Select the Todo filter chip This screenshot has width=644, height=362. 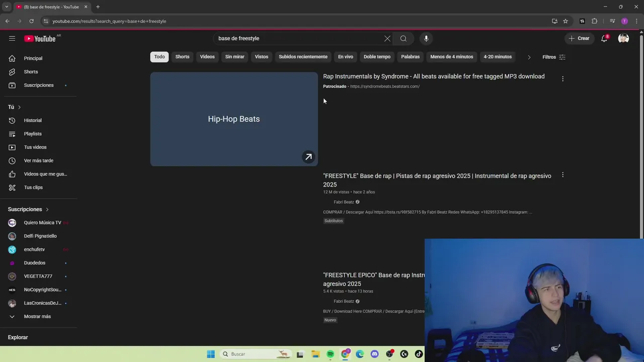pyautogui.click(x=159, y=57)
